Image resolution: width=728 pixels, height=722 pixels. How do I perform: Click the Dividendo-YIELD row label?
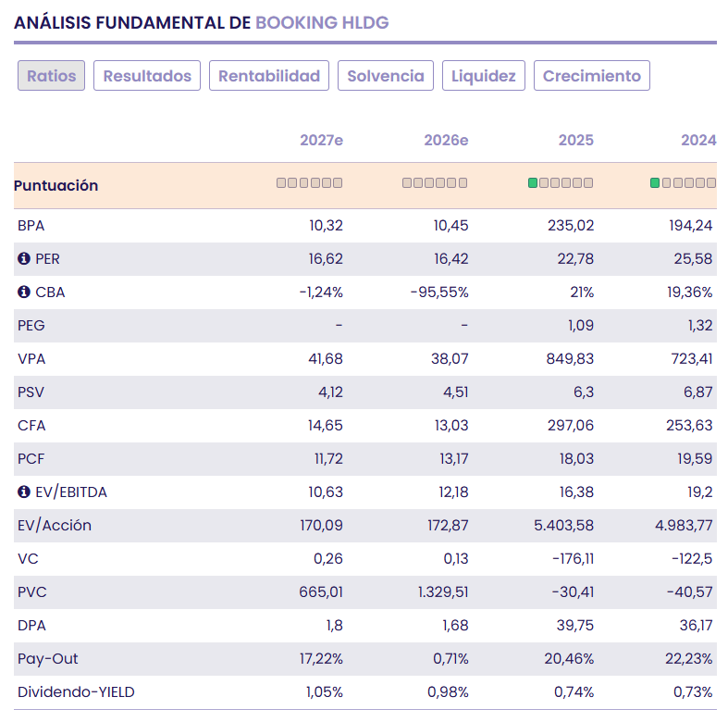pyautogui.click(x=76, y=691)
